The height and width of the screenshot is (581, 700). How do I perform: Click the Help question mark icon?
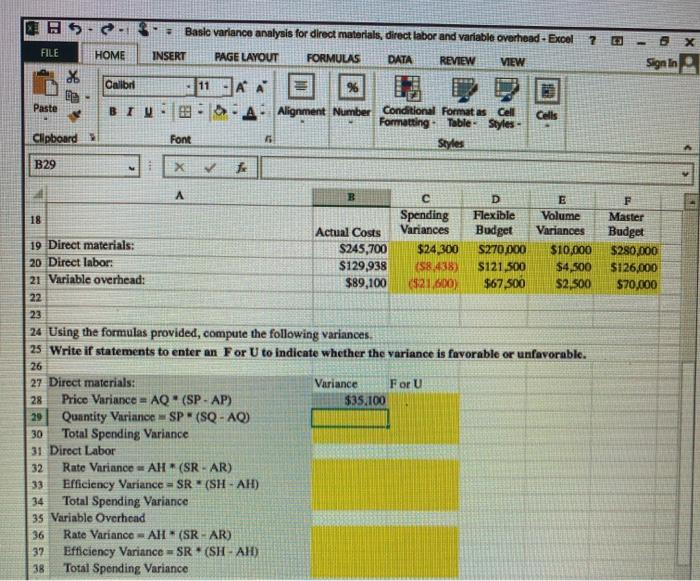[x=592, y=41]
